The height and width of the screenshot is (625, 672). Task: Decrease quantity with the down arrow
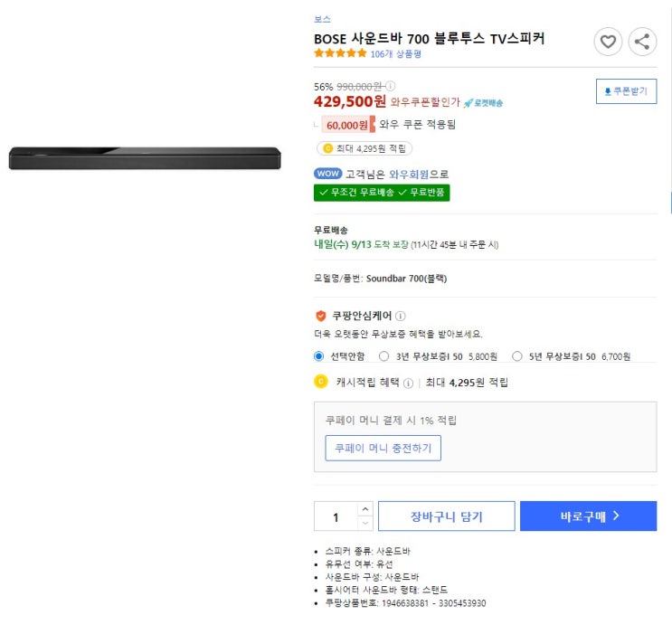[x=364, y=523]
